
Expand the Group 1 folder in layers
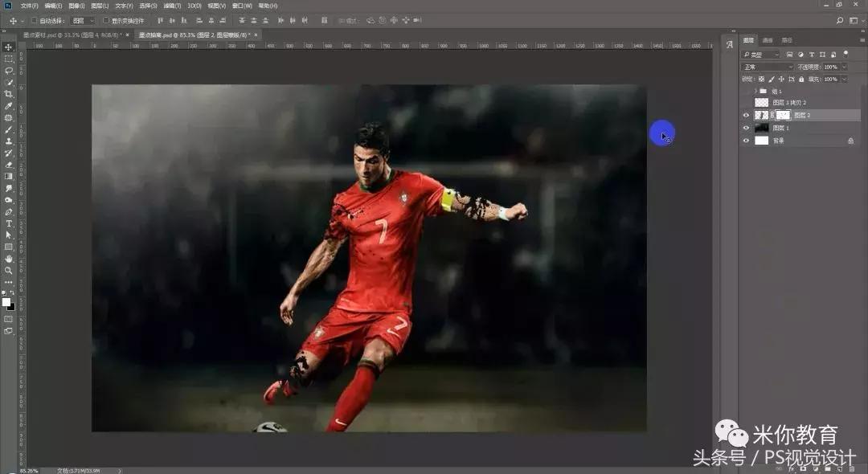click(754, 92)
